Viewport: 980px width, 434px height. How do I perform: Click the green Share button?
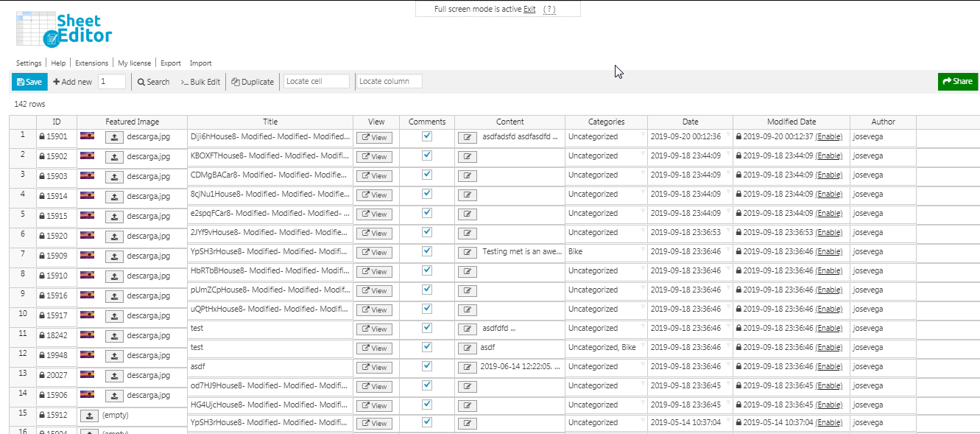pos(957,82)
